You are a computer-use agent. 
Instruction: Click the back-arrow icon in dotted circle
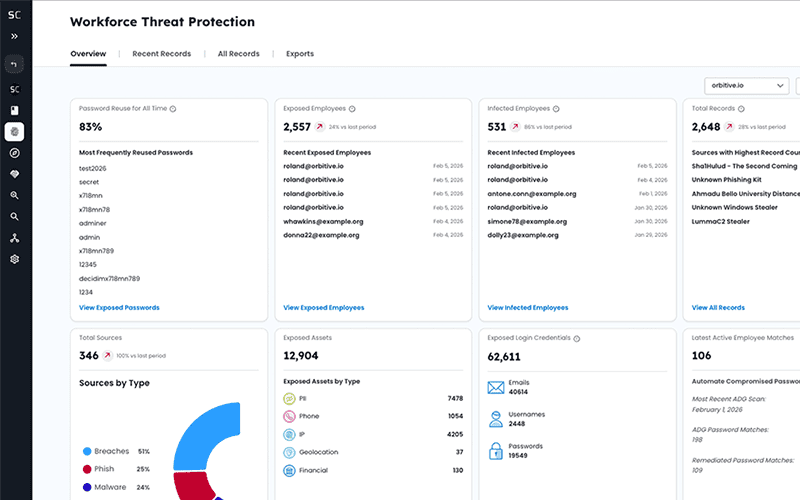click(x=14, y=64)
